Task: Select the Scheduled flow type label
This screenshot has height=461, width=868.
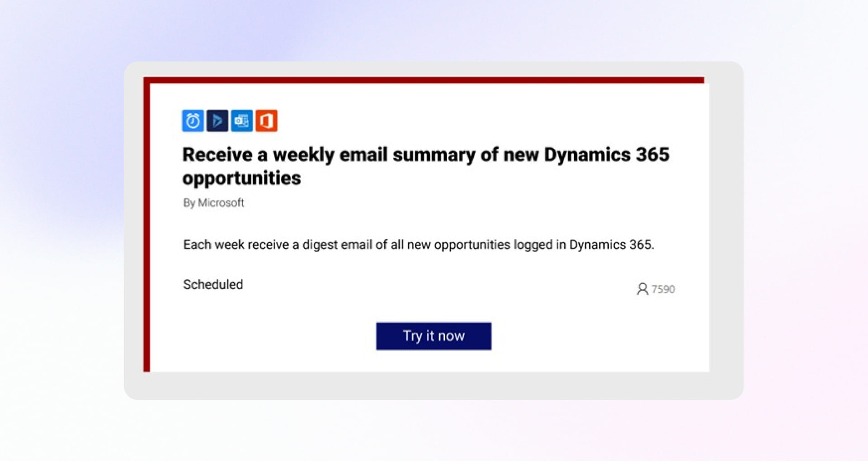Action: coord(213,284)
